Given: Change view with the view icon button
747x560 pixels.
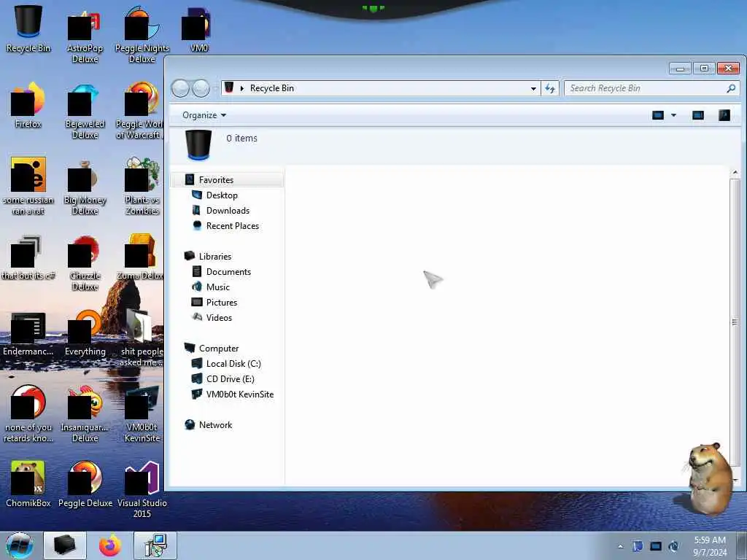Looking at the screenshot, I should pyautogui.click(x=658, y=115).
